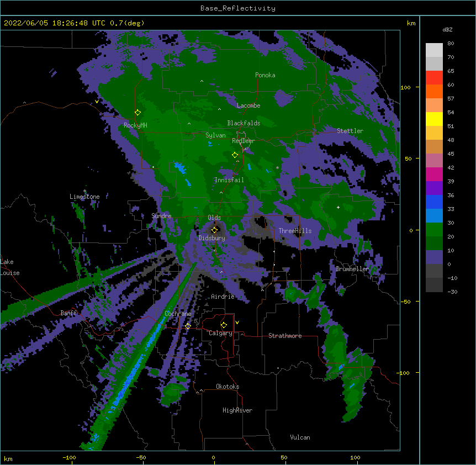This screenshot has height=465, width=476.
Task: Click the 50 tick on horizontal km axis
Action: 284,457
